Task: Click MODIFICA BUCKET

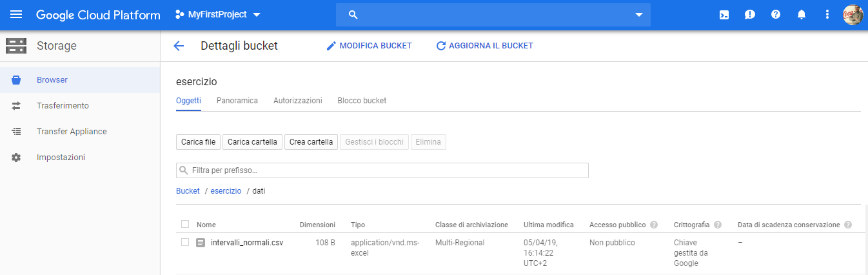Action: 369,46
